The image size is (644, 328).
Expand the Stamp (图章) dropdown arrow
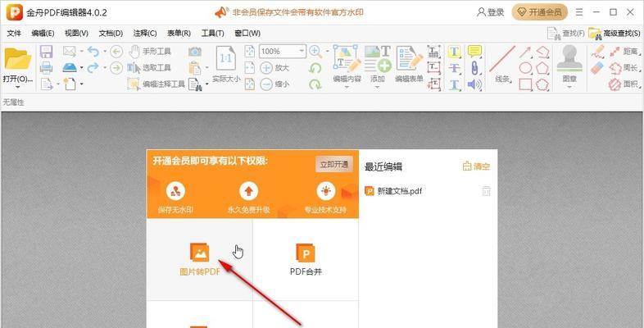coord(569,87)
